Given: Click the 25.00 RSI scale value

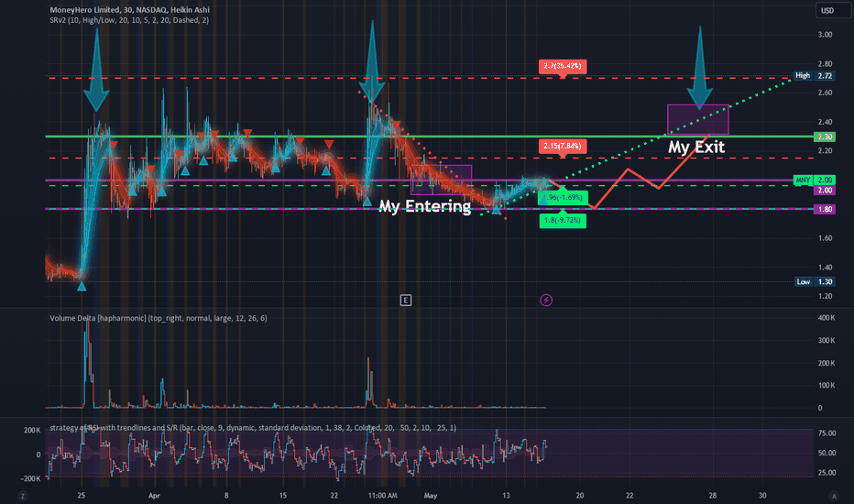Looking at the screenshot, I should (x=827, y=473).
